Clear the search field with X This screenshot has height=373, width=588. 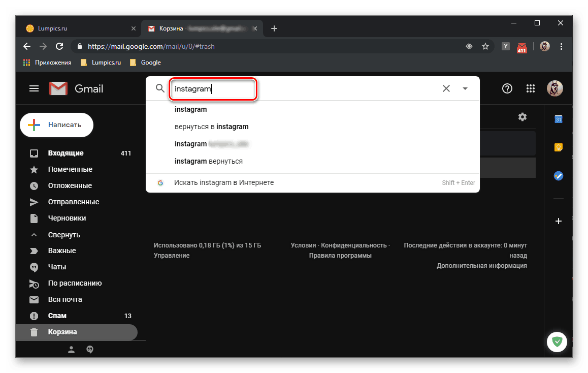tap(446, 88)
